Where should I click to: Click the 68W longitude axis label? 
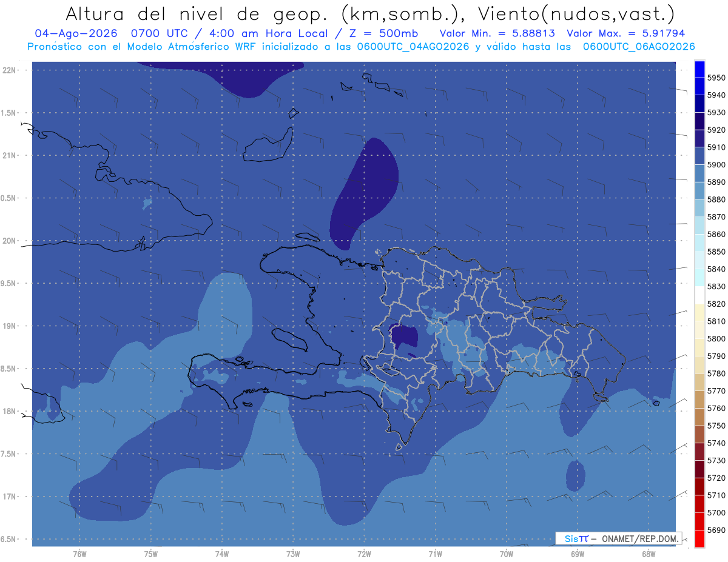[648, 554]
